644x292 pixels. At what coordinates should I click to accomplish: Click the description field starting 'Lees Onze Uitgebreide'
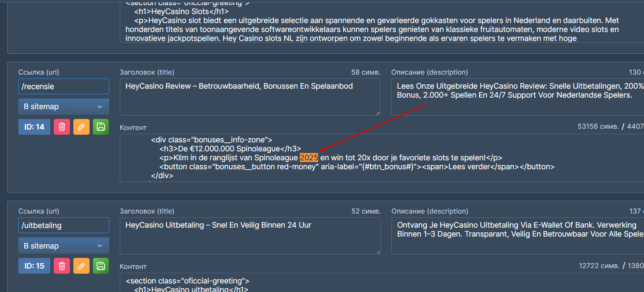517,97
